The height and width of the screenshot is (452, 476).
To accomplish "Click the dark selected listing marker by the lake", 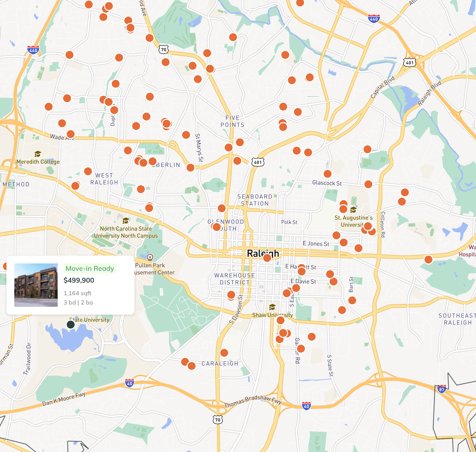I will coord(71,324).
